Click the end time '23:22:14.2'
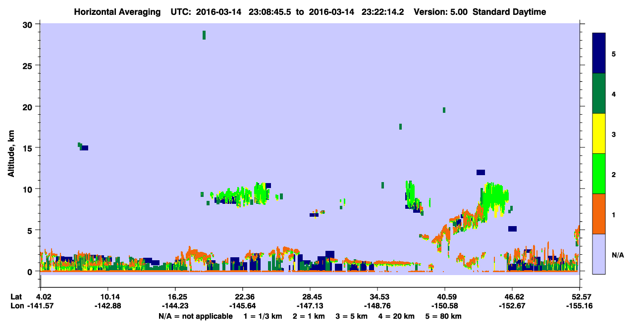This screenshot has height=330, width=644. click(383, 12)
